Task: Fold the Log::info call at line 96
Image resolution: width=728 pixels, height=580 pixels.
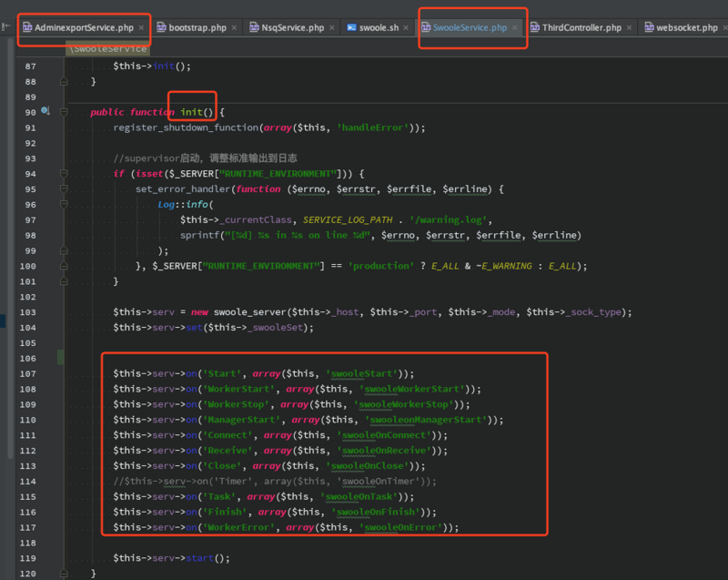Action: click(x=64, y=204)
